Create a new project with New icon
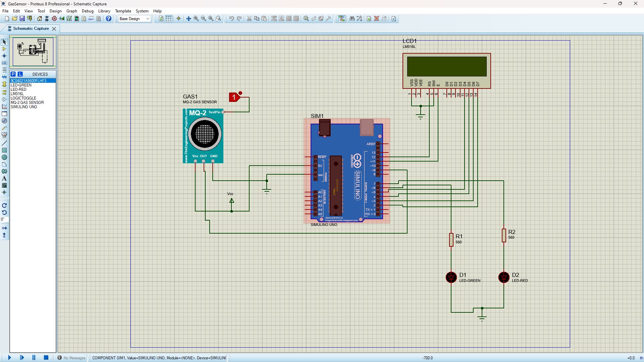Viewport: 644px width, 362px height. tap(7, 19)
